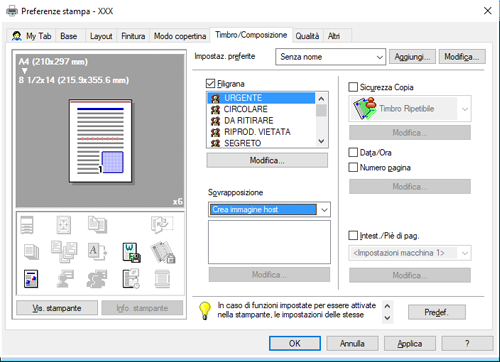Screen dimensions: 500x362
Task: Select CIRCOLARE in the Filigrana list
Action: [x=261, y=109]
